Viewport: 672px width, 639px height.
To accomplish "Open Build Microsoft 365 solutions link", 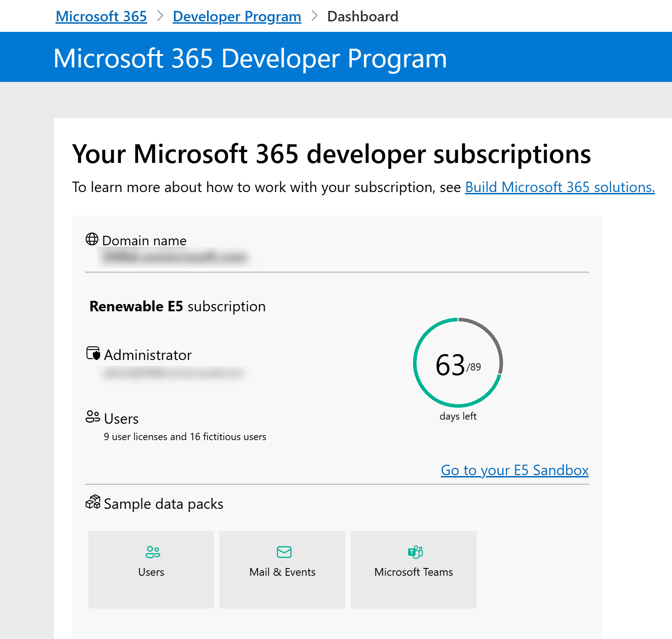I will tap(560, 187).
